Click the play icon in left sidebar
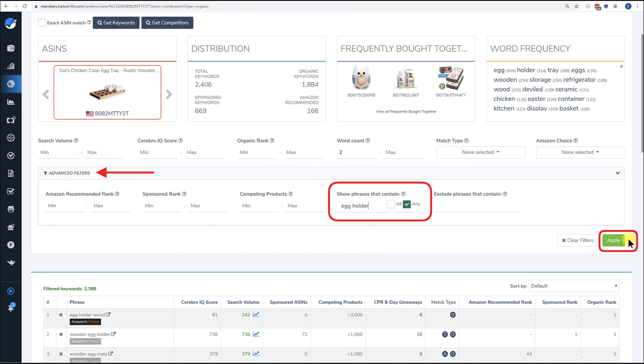644x364 pixels. pyautogui.click(x=11, y=291)
